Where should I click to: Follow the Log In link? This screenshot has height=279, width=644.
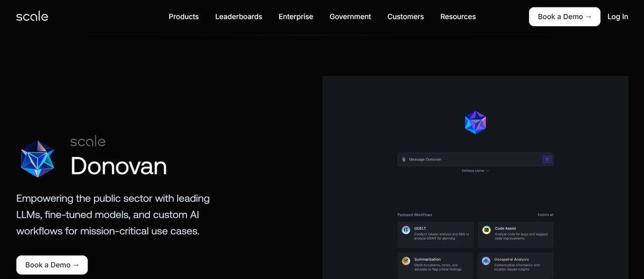618,17
